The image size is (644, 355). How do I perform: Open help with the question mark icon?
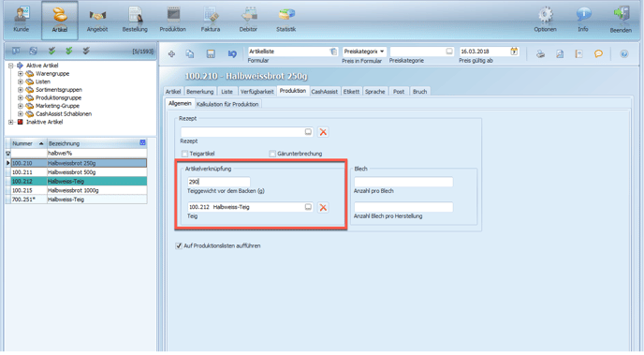[623, 53]
